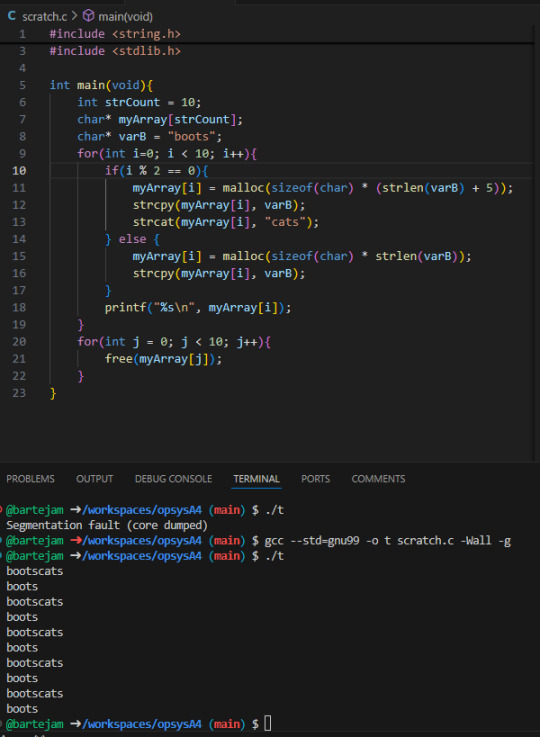Click the scratch.c breadcrumb item

[x=44, y=16]
